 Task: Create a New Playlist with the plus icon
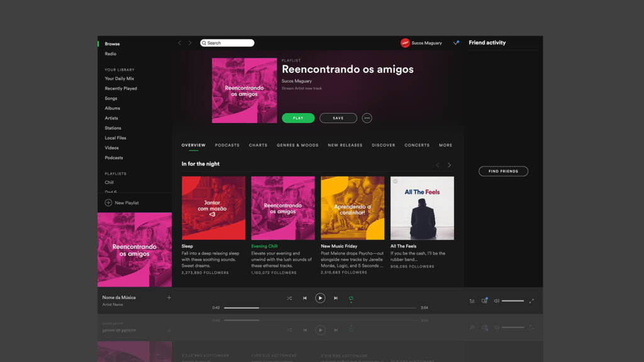coord(108,203)
